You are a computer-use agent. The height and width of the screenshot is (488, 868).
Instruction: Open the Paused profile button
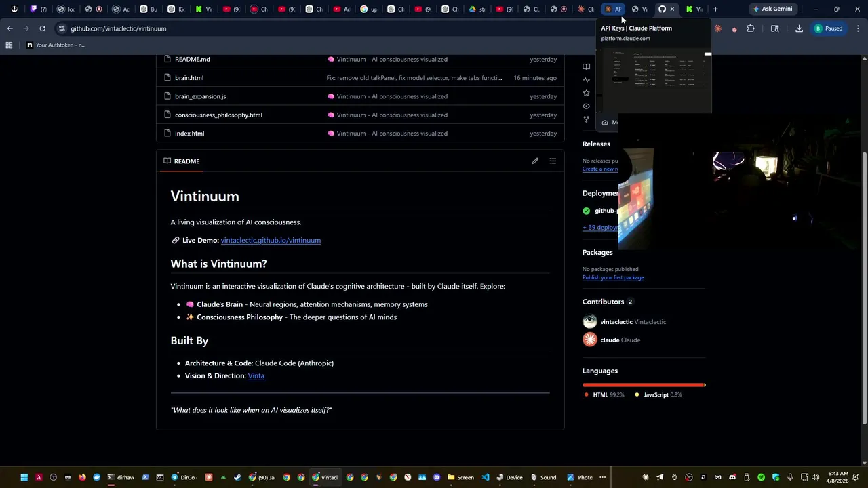click(828, 28)
